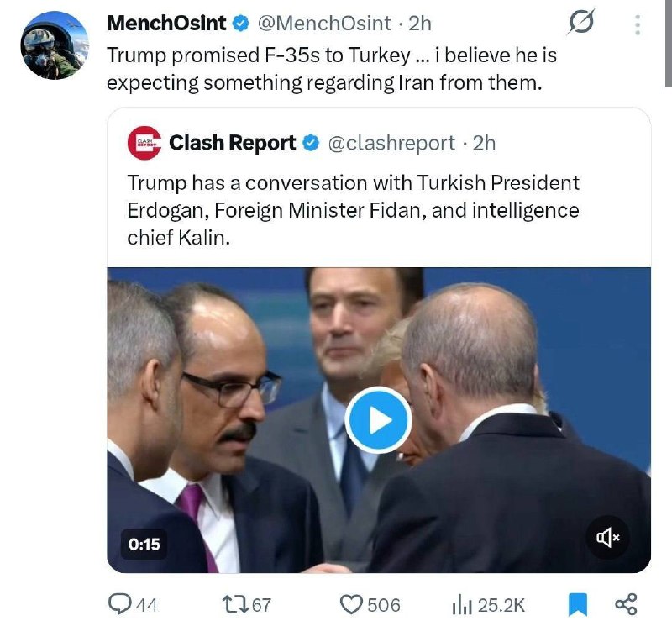Click the 0:15 video duration label
Screen dimensions: 672x621
coord(144,545)
